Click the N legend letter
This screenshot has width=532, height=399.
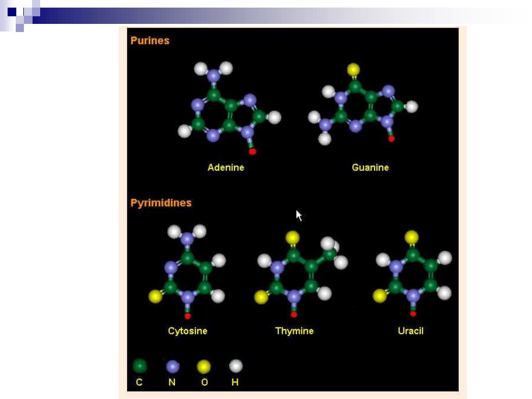point(172,382)
